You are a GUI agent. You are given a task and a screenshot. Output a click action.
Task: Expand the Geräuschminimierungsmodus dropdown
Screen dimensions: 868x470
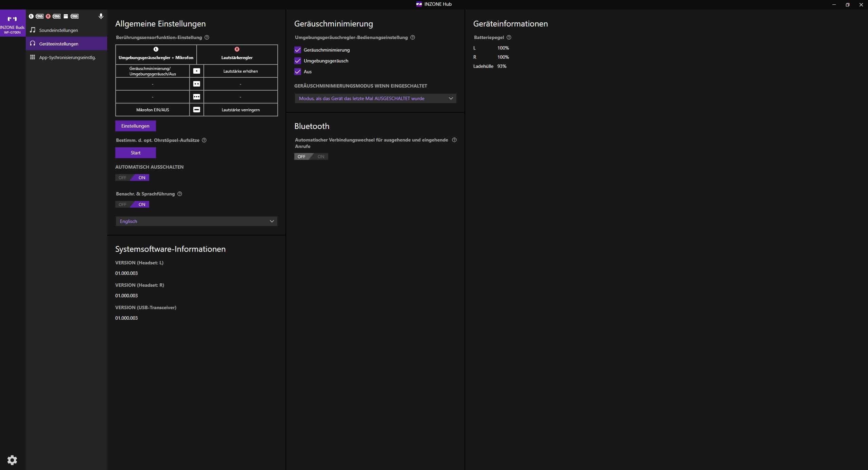[375, 98]
